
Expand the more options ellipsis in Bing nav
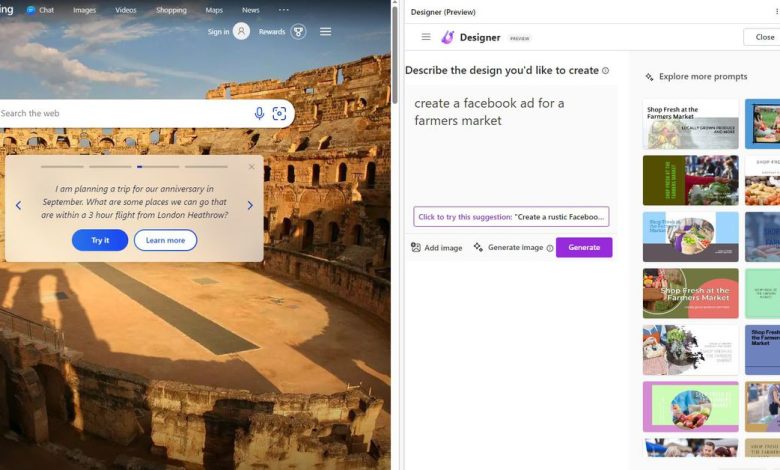(284, 10)
